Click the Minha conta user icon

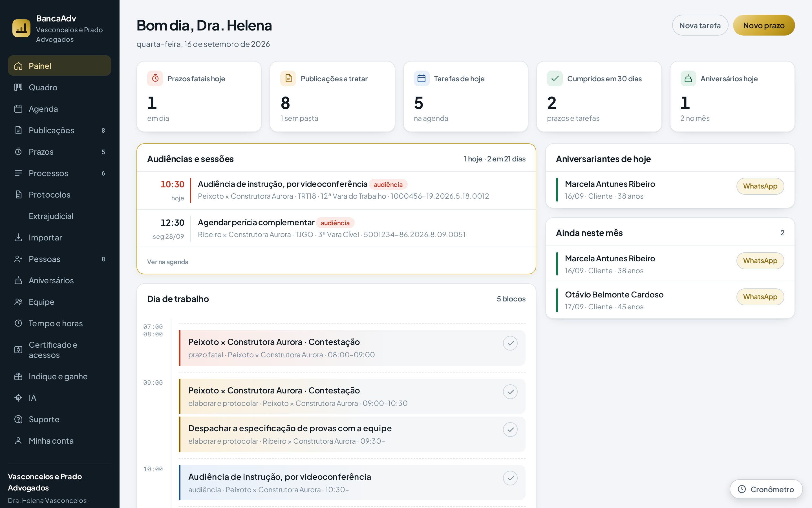click(18, 441)
